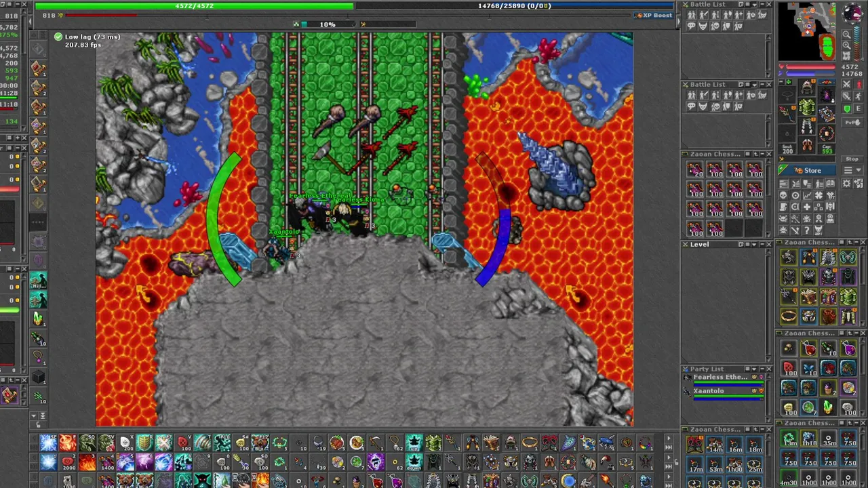The image size is (868, 488).
Task: Toggle the speech-bubble NPC filter in the upper Battle List
Action: pos(692,26)
